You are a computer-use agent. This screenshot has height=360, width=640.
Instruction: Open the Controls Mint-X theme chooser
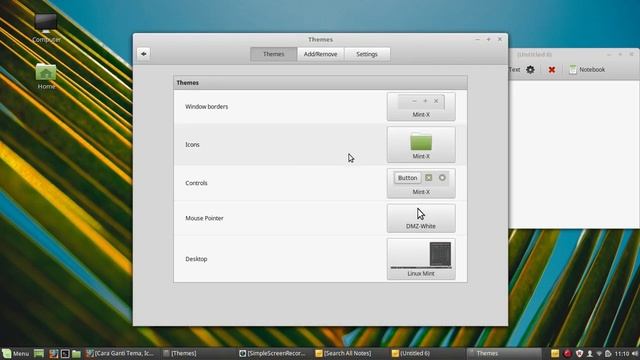coord(421,183)
